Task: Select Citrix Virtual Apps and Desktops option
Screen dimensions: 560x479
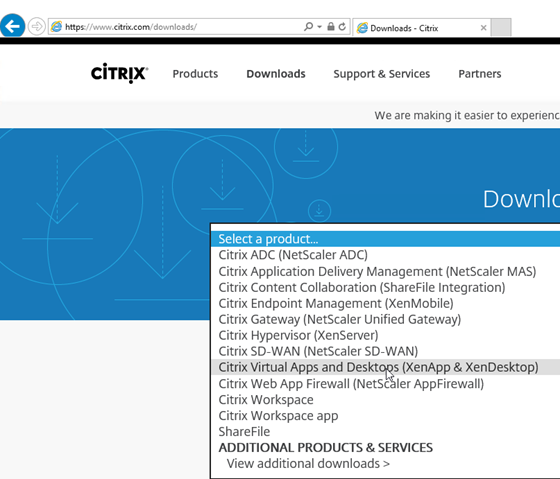Action: [x=385, y=367]
